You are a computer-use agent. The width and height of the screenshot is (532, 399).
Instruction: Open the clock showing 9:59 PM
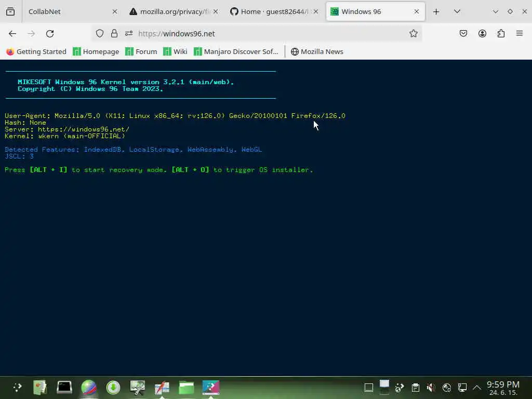(503, 388)
